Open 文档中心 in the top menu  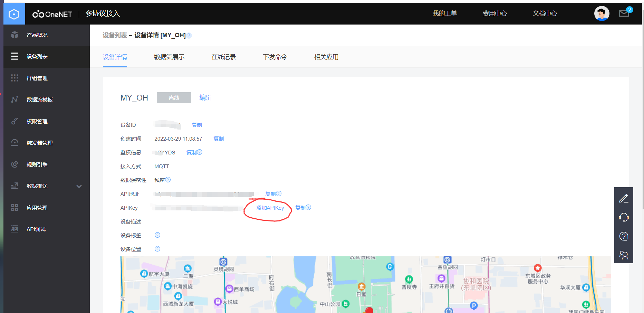pos(545,13)
